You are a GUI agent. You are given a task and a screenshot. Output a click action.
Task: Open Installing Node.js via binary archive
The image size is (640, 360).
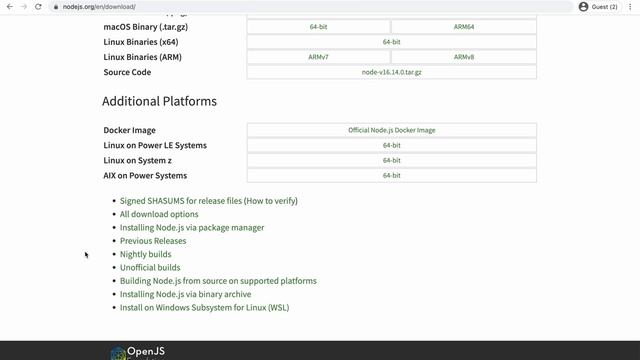tap(186, 294)
